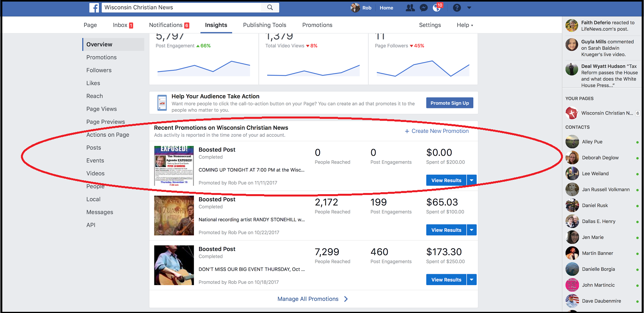Select Events in the Insights sidebar
The height and width of the screenshot is (313, 644).
click(x=95, y=160)
